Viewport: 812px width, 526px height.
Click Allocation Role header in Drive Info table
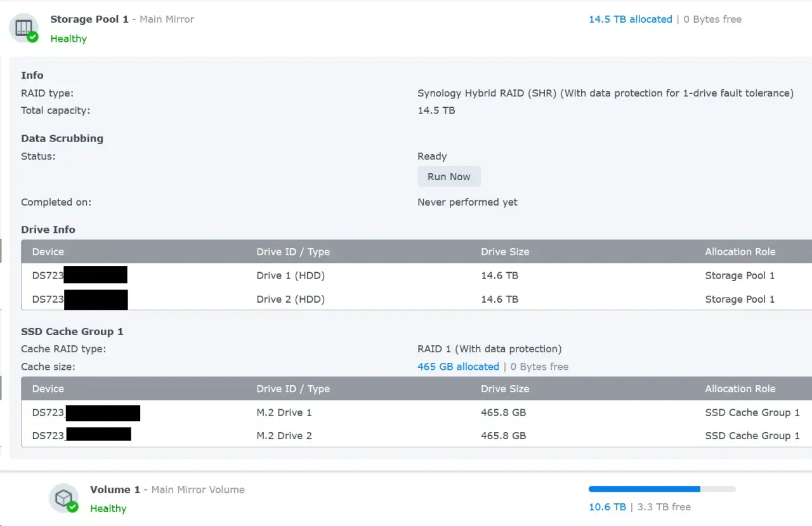pyautogui.click(x=740, y=252)
